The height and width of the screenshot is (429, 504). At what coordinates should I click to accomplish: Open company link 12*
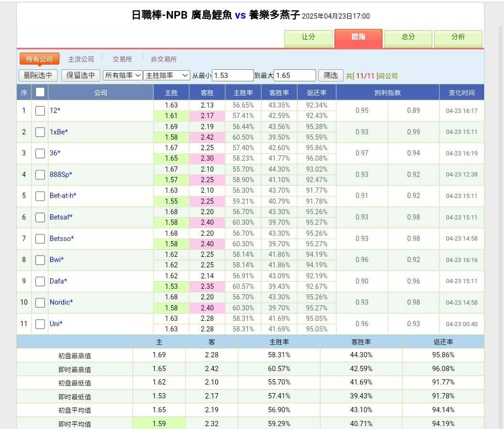(x=55, y=110)
